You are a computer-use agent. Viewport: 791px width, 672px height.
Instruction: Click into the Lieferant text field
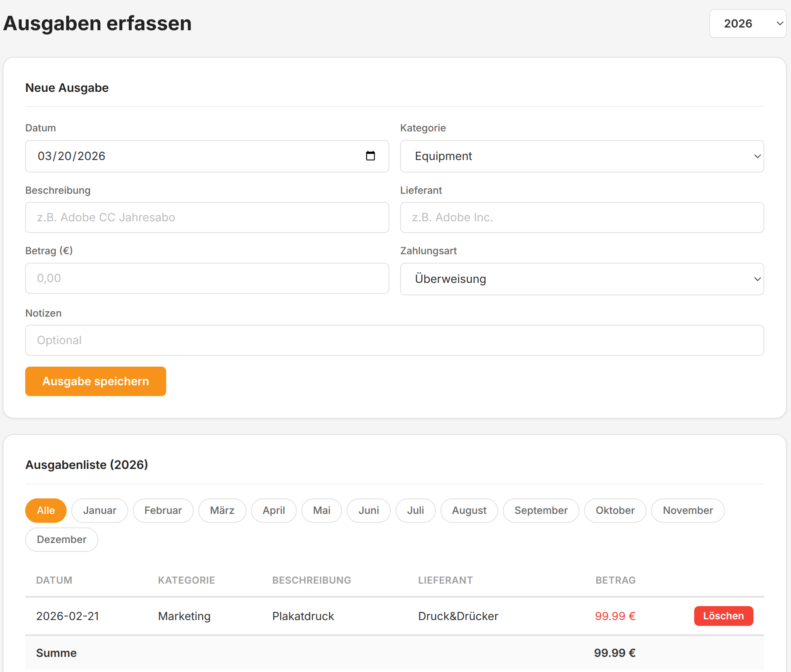click(x=581, y=217)
